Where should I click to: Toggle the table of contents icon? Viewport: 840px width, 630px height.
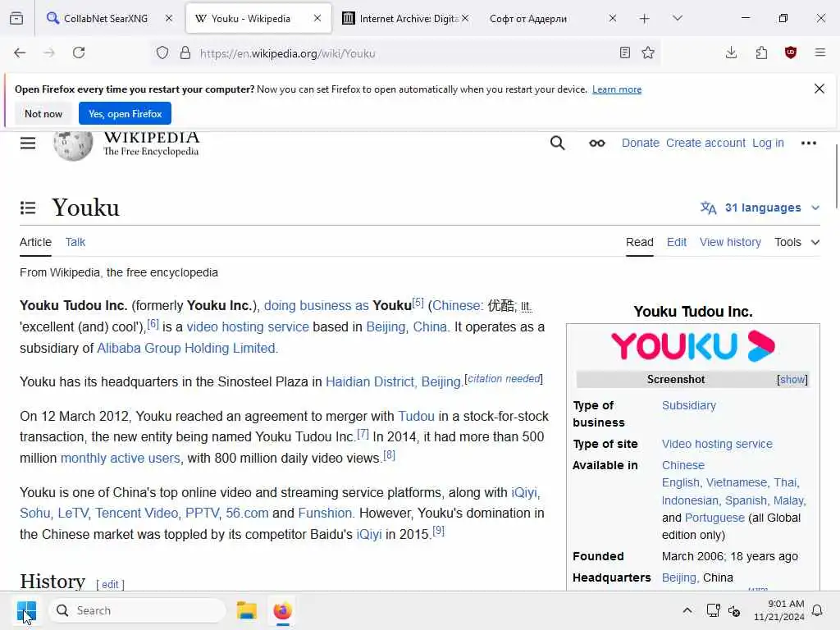tap(28, 208)
